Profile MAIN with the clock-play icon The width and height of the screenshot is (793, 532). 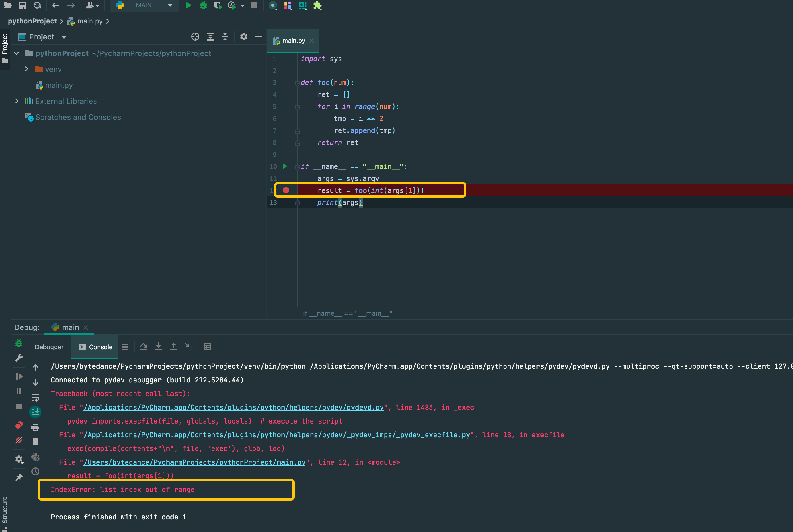(232, 5)
